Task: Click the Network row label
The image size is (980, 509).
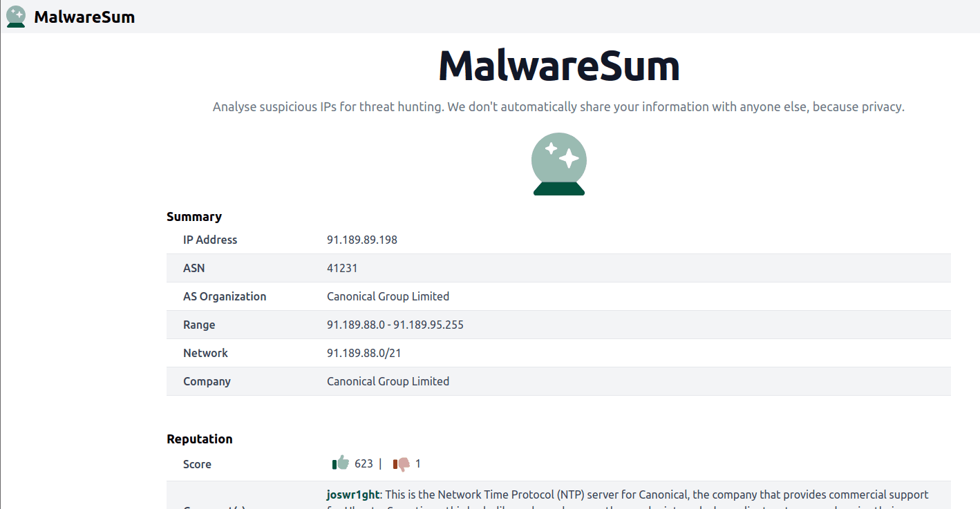Action: coord(205,353)
